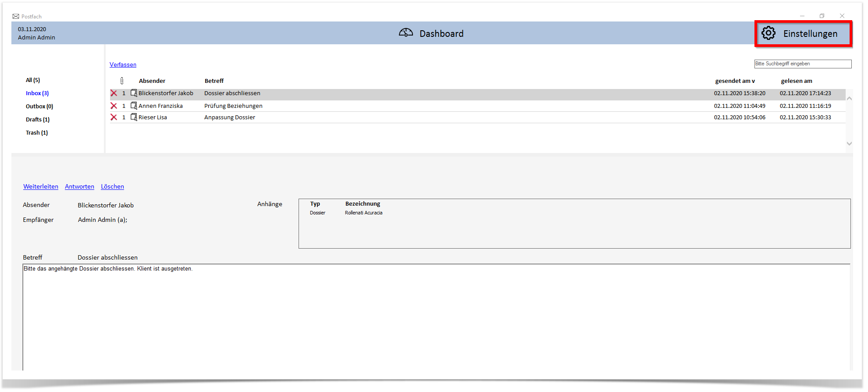Delete Annen Franziska message with red X
The height and width of the screenshot is (392, 868).
pos(114,106)
